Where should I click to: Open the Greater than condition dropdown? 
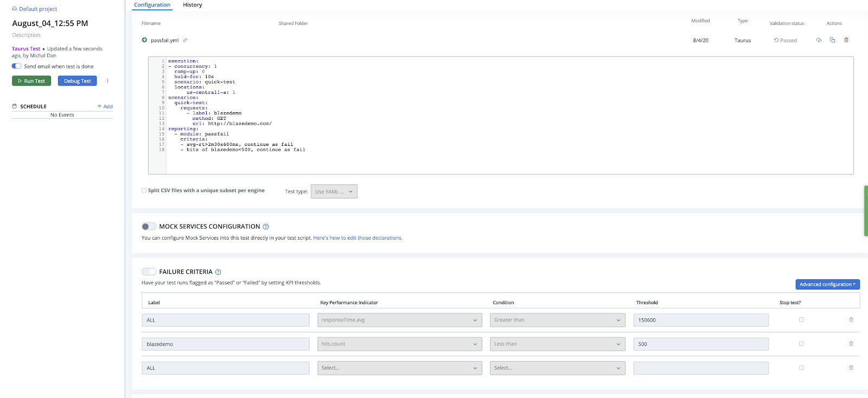[x=558, y=320]
